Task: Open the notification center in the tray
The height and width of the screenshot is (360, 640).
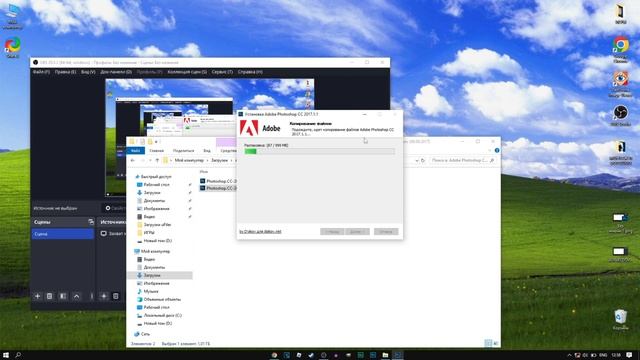Action: (629, 355)
